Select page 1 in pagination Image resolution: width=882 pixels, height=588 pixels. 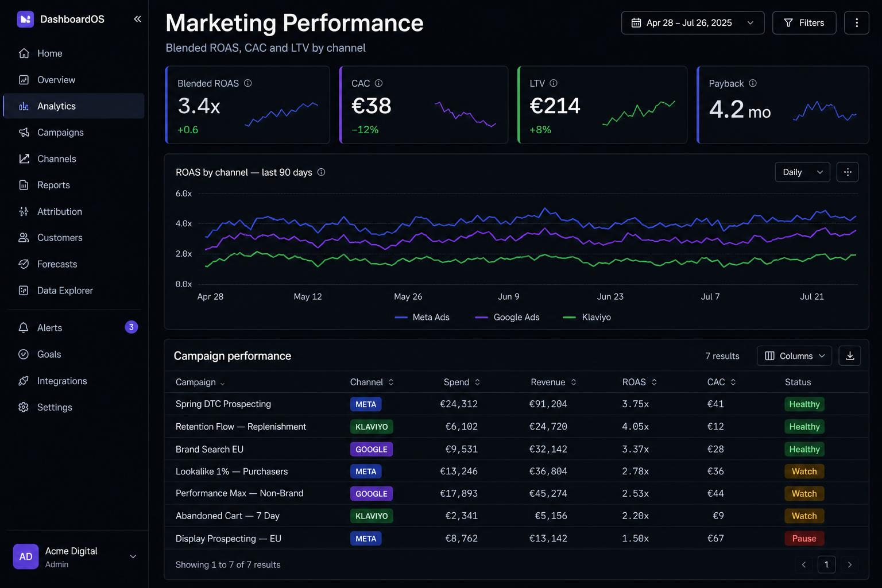point(827,564)
